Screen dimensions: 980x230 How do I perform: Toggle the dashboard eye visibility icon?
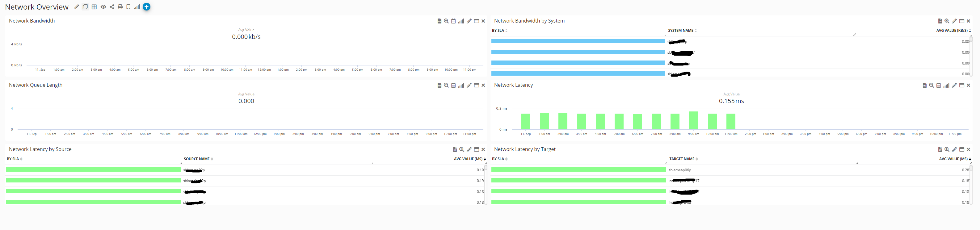tap(103, 7)
